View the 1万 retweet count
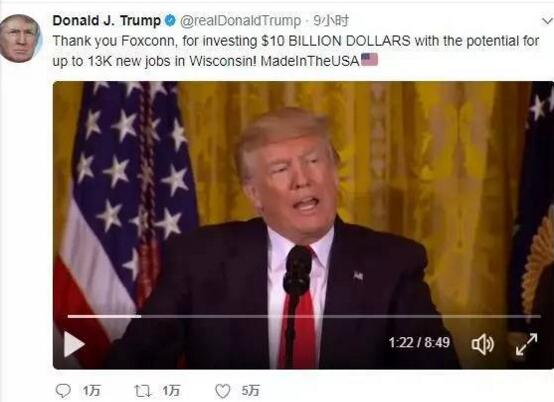The width and height of the screenshot is (554, 402). 171,391
